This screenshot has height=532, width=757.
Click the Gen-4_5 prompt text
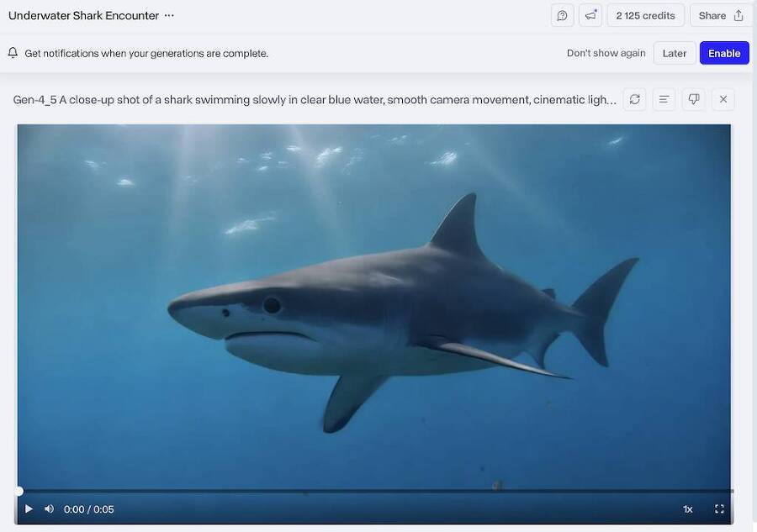coord(315,100)
